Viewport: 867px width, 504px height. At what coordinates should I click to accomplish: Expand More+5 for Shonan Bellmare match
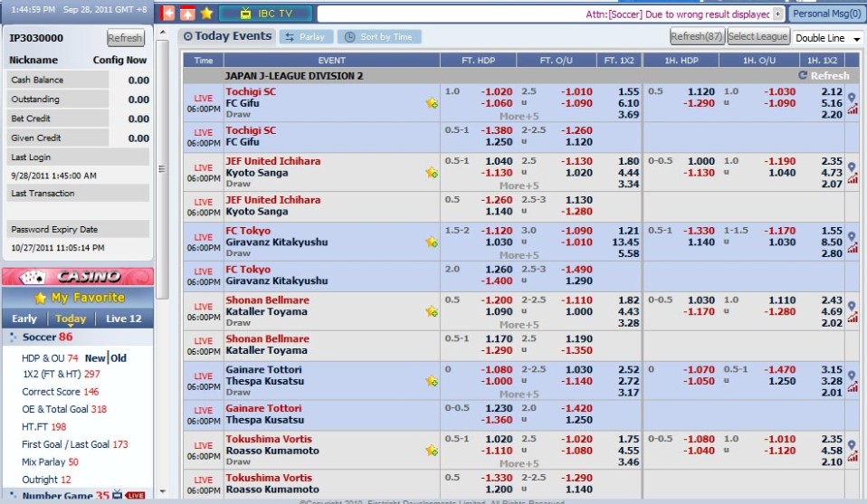519,325
